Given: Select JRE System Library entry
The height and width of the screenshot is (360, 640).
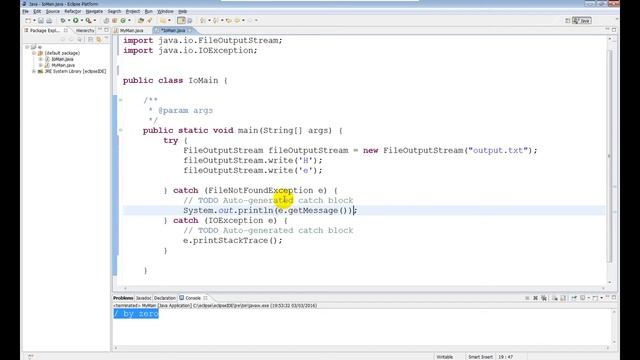Looking at the screenshot, I should pos(75,71).
